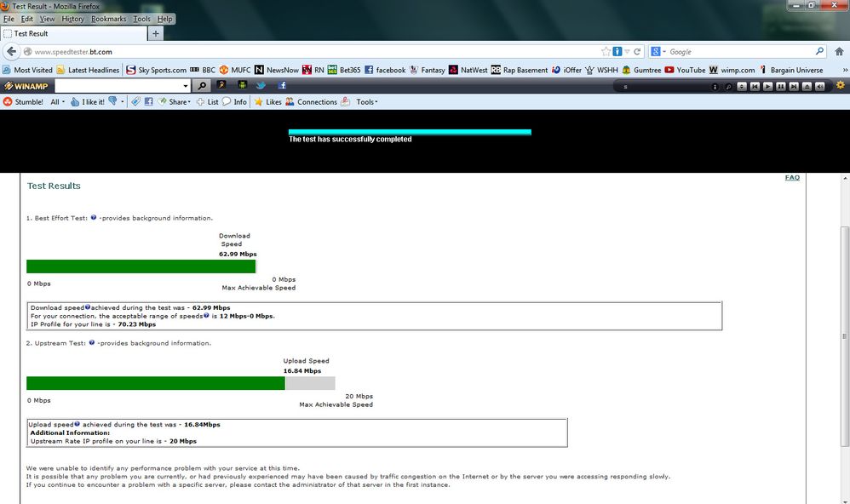The image size is (850, 504).
Task: Open Winamp toolbar settings gear
Action: [841, 85]
